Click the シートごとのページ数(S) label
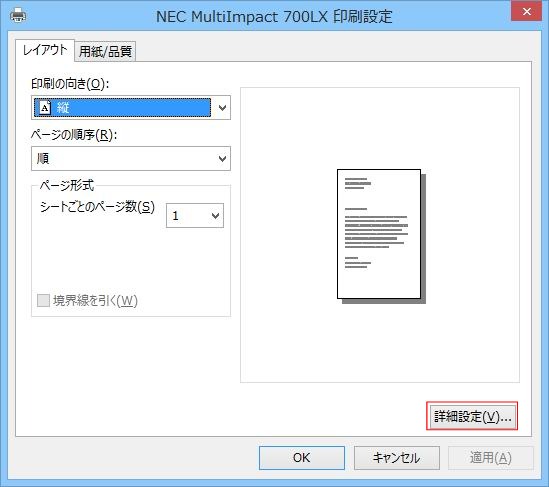This screenshot has height=487, width=549. point(97,207)
